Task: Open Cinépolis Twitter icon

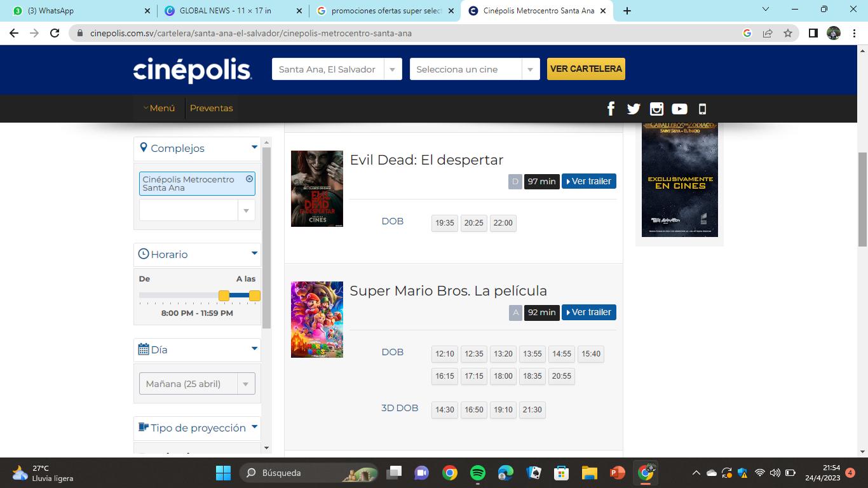Action: coord(634,109)
